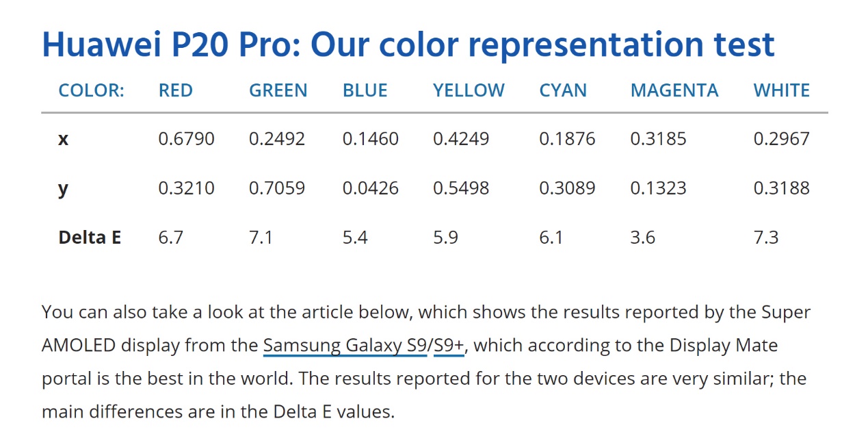Select the YELLOW column header

[x=469, y=90]
